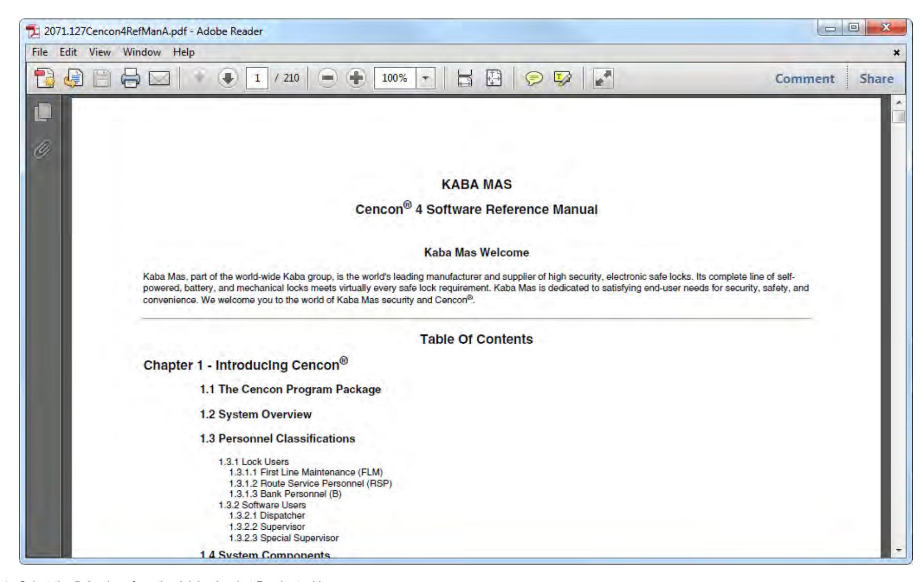Viewport: 924px width, 582px height.
Task: Click the 'Table Of Contents' heading
Action: click(476, 339)
